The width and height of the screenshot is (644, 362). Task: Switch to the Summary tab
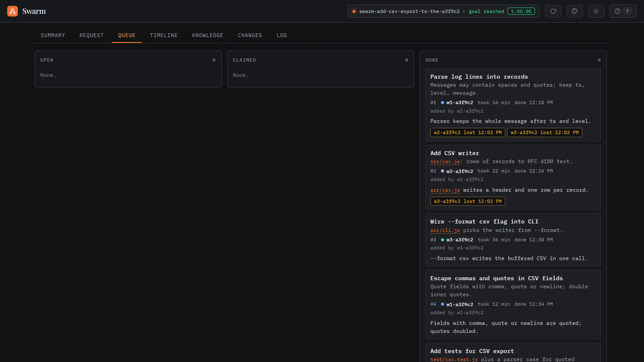(x=53, y=35)
